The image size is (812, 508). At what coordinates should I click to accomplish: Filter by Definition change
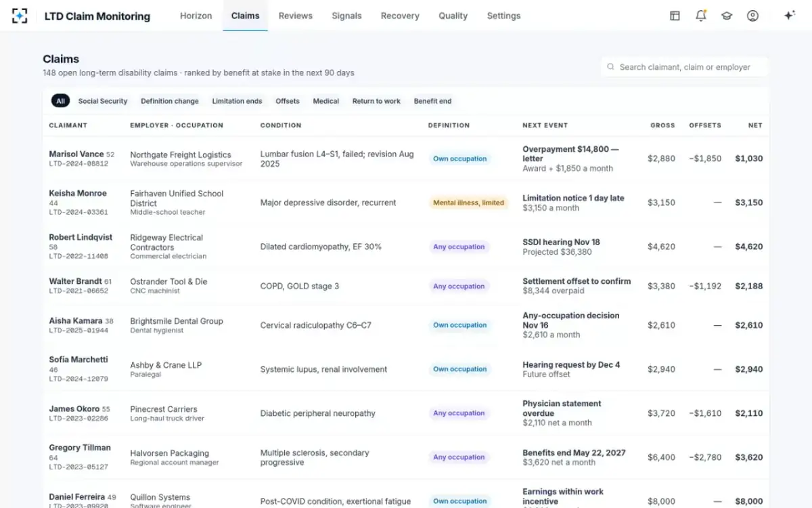pos(170,101)
